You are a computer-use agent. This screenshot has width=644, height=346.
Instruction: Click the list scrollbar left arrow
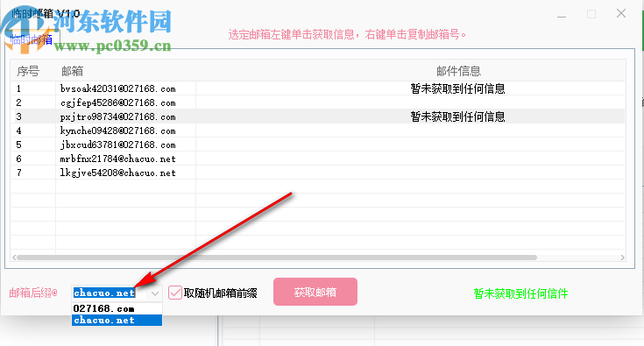14,258
